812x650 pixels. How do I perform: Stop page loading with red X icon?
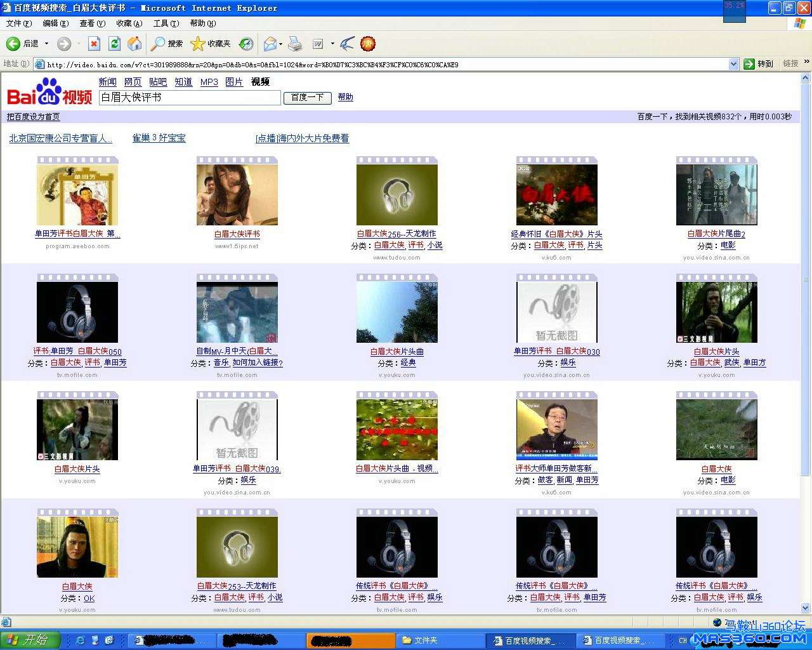(x=94, y=44)
